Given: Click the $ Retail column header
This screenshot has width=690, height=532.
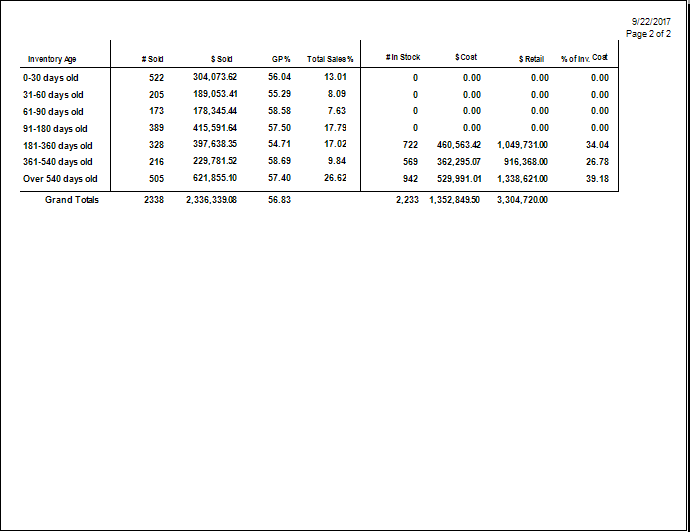Looking at the screenshot, I should click(x=533, y=59).
